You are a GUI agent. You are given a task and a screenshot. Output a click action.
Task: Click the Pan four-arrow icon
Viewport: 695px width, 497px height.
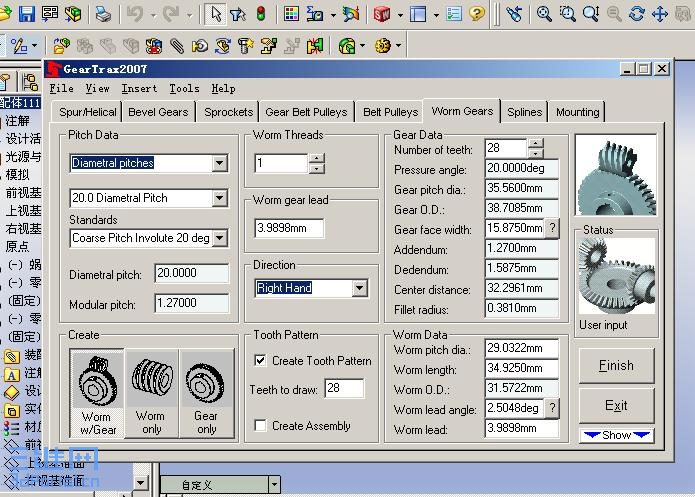pyautogui.click(x=660, y=14)
